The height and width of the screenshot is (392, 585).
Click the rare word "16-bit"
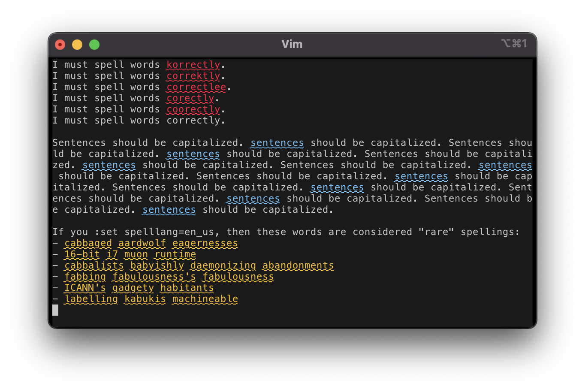pyautogui.click(x=81, y=254)
